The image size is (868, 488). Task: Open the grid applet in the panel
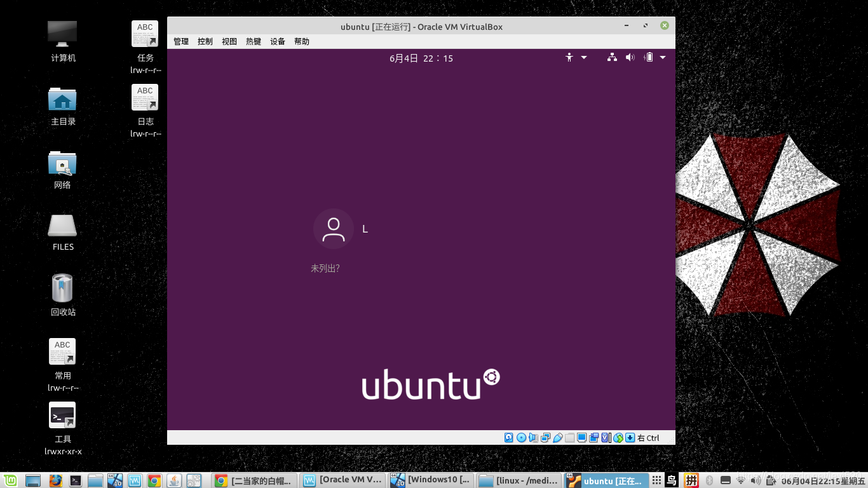pyautogui.click(x=657, y=480)
